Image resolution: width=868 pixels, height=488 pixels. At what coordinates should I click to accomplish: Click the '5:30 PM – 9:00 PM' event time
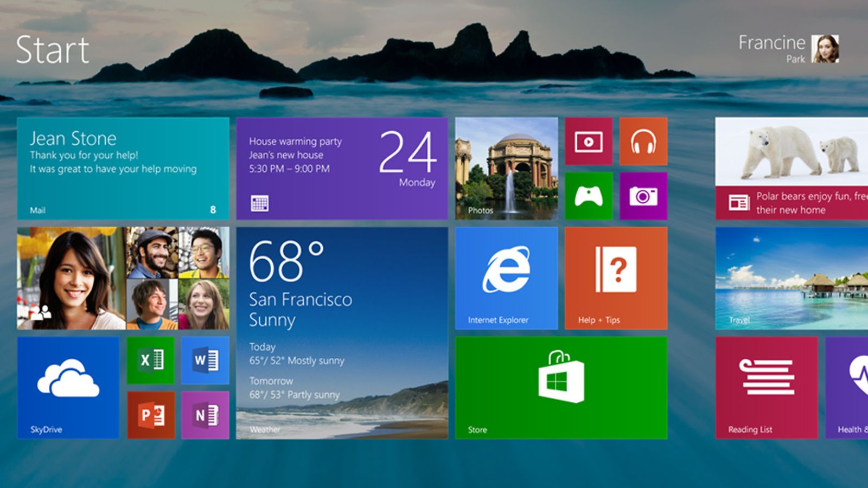[289, 169]
